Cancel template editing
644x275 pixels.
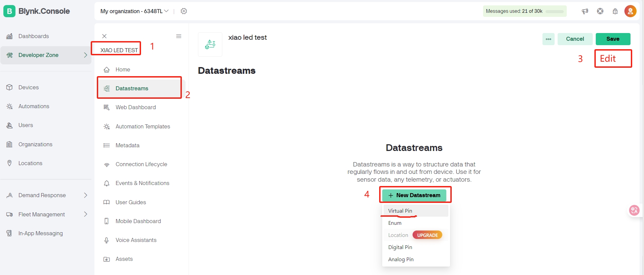click(575, 39)
